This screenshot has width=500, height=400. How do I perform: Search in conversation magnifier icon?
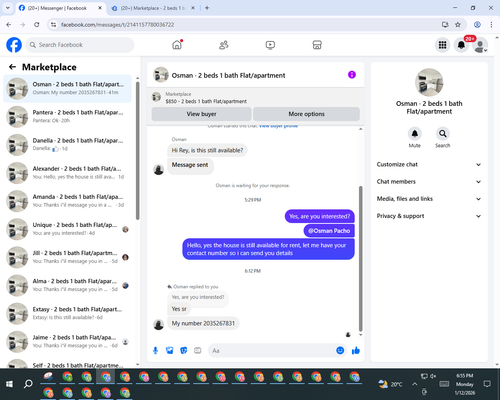[x=443, y=134]
